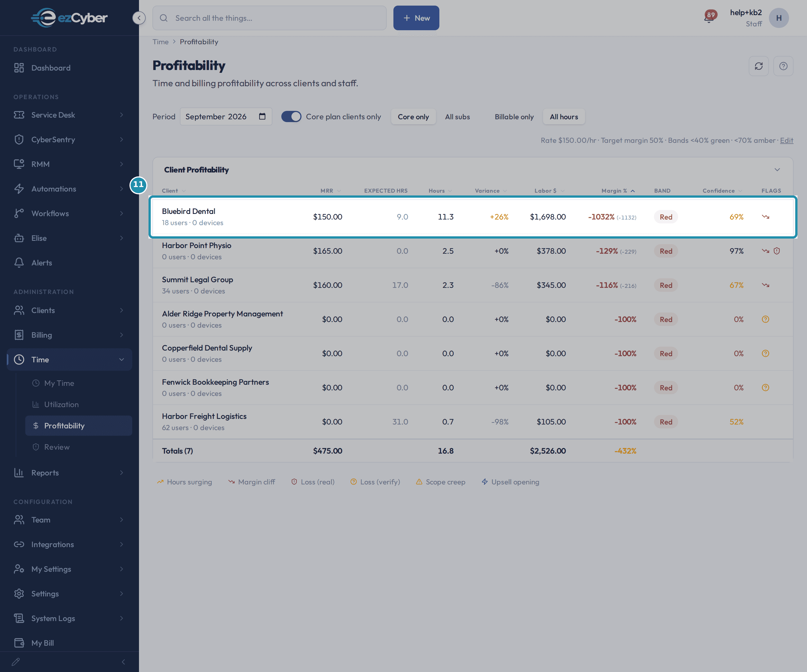Click Edit link for rate settings

(x=787, y=140)
